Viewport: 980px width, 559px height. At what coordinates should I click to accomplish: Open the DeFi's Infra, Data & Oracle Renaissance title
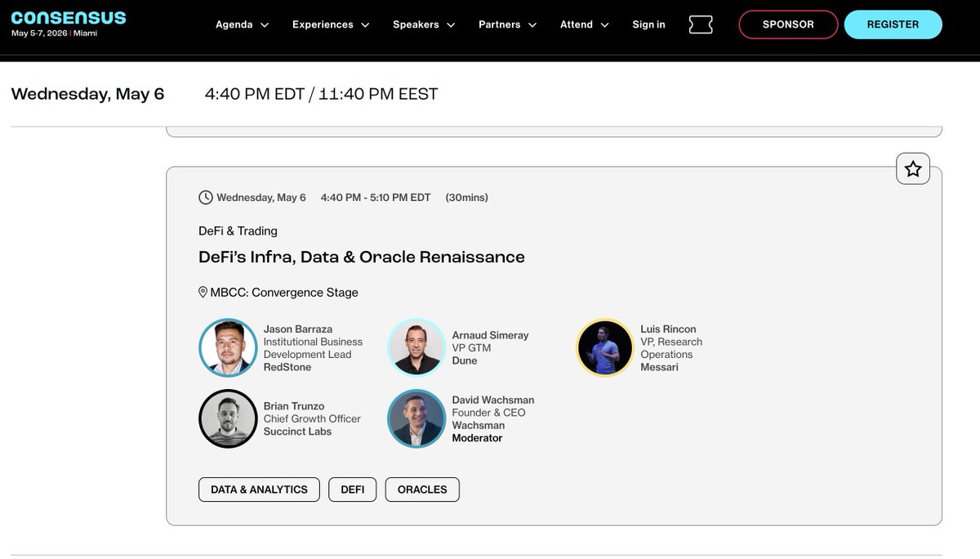[362, 257]
